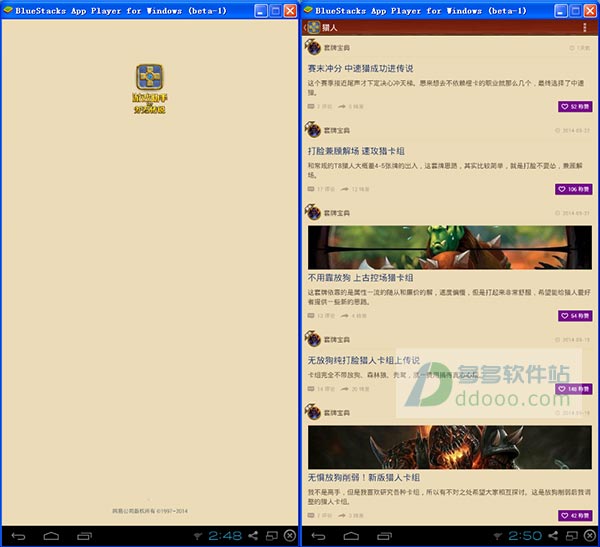Tap author avatar above 打脸兼顾解场 post
The width and height of the screenshot is (600, 547).
[313, 130]
